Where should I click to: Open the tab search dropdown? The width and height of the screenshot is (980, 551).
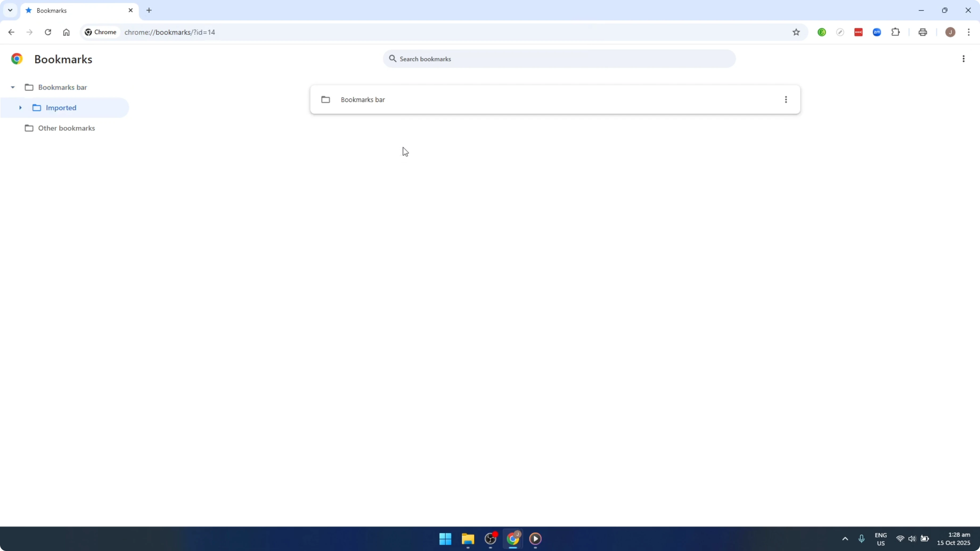click(x=10, y=10)
